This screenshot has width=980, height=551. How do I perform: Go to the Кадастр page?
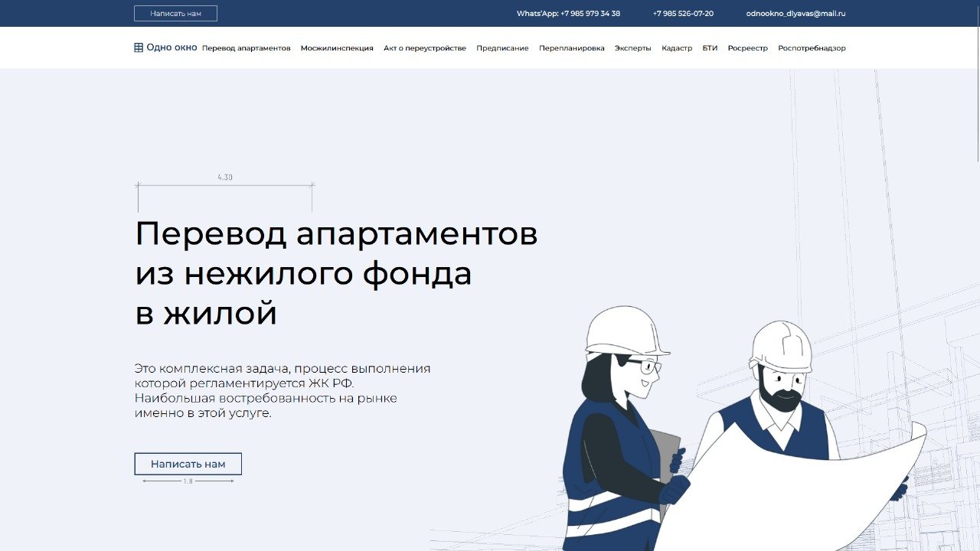click(676, 47)
